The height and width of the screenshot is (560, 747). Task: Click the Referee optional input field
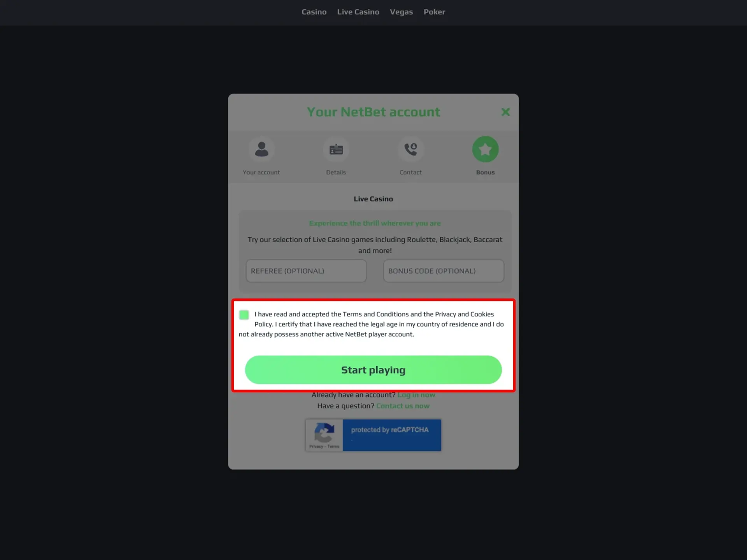(306, 271)
